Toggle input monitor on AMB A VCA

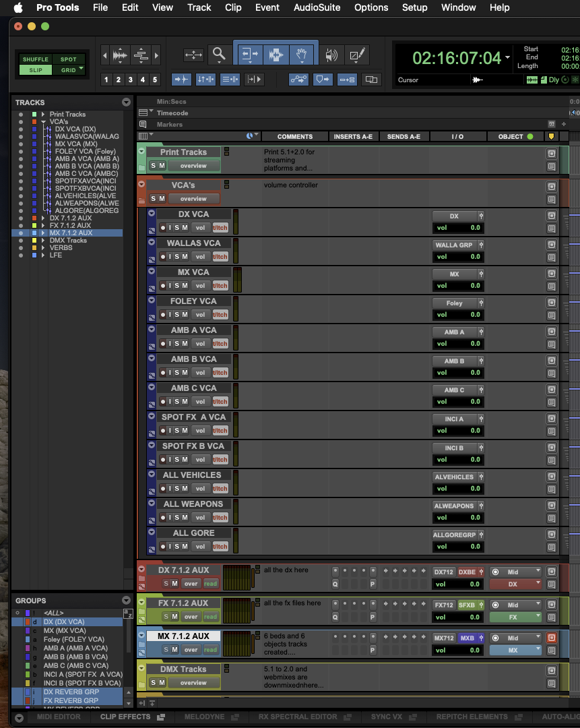(x=170, y=344)
